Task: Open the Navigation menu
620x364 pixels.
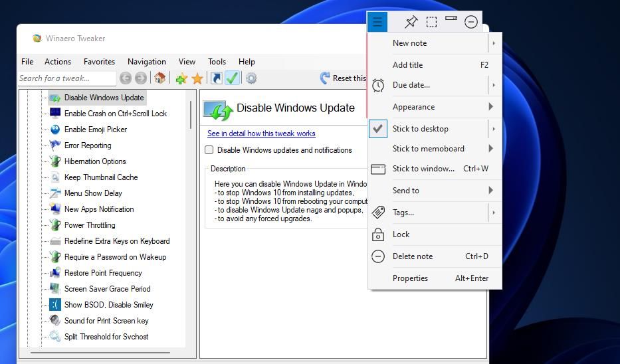Action: click(x=147, y=62)
